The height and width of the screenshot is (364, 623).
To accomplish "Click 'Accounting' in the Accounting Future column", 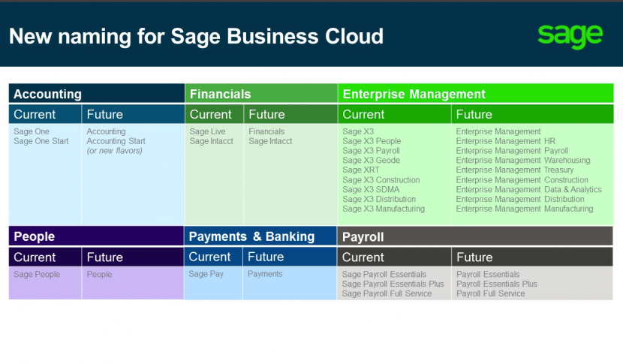I will (106, 131).
